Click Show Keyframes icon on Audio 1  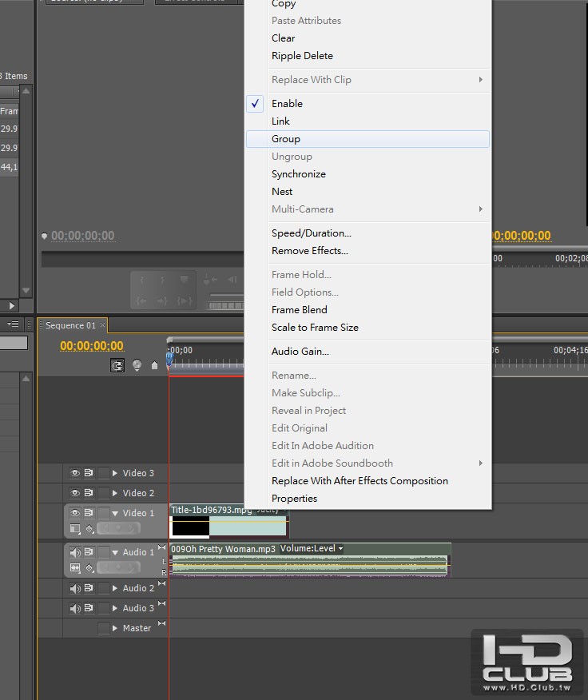pos(89,568)
